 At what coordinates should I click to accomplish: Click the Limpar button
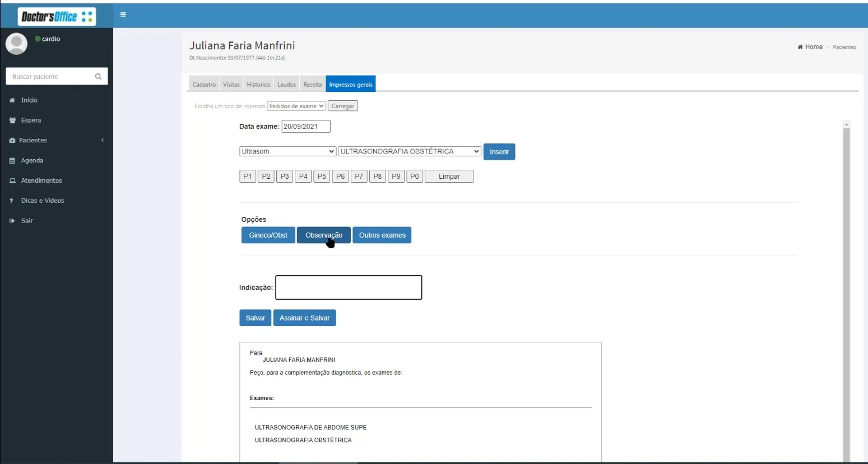[x=449, y=177]
